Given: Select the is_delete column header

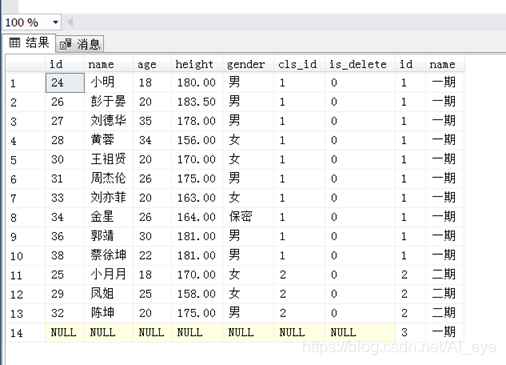Looking at the screenshot, I should point(360,64).
